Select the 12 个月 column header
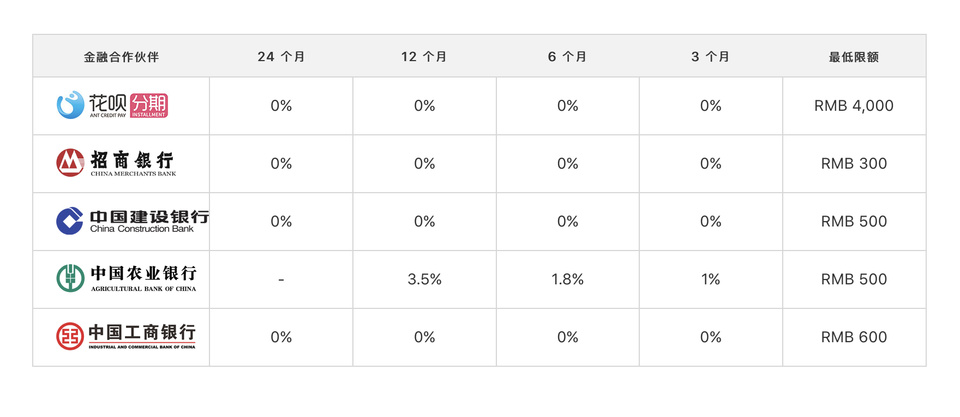 click(424, 57)
